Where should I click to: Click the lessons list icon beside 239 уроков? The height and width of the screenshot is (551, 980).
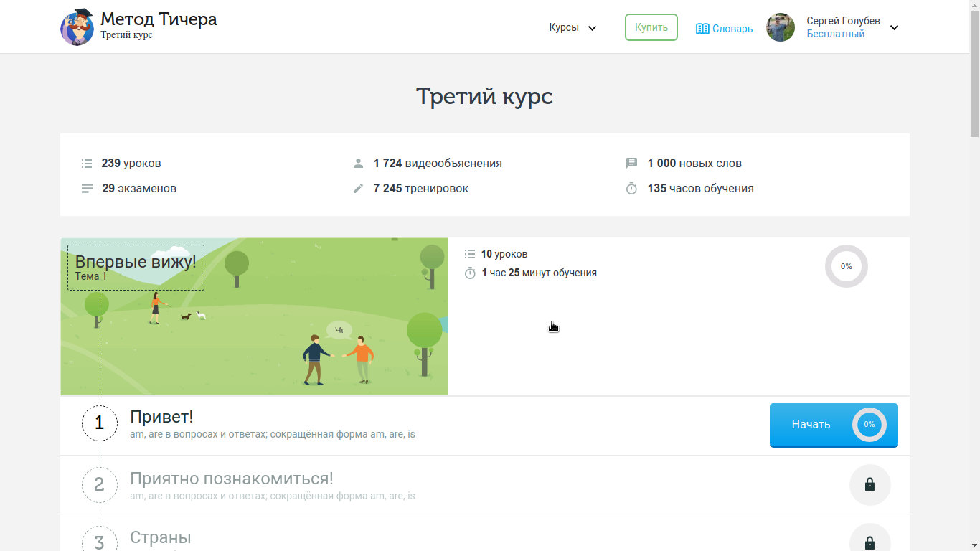[x=87, y=164]
